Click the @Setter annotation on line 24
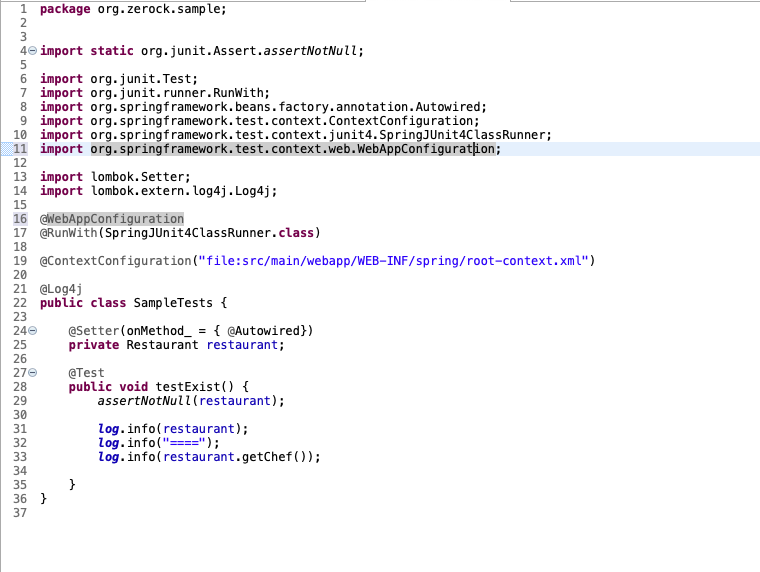The image size is (760, 572). 94,331
